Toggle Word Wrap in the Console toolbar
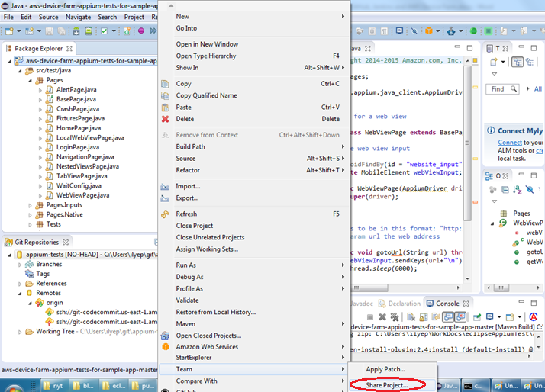Screen dimensions: 545x392 pyautogui.click(x=436, y=316)
